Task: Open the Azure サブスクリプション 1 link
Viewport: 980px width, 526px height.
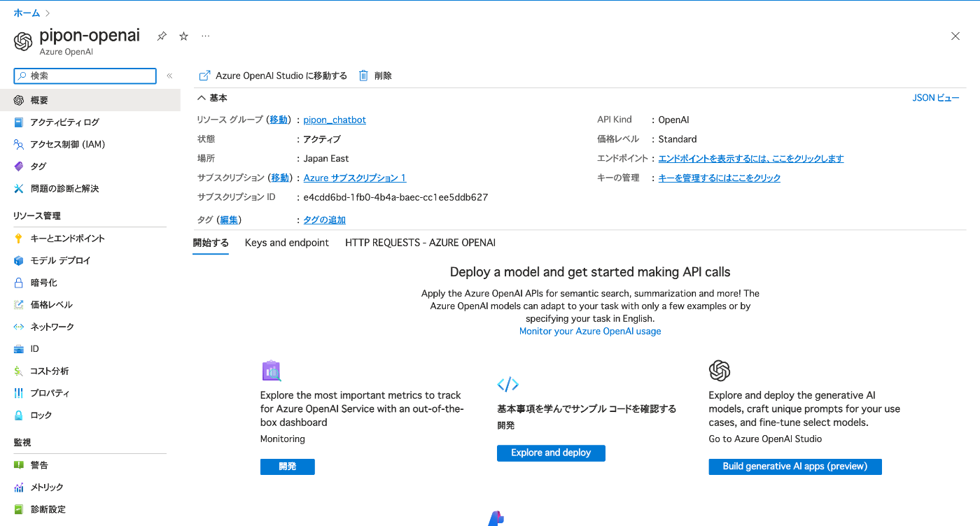Action: point(355,178)
